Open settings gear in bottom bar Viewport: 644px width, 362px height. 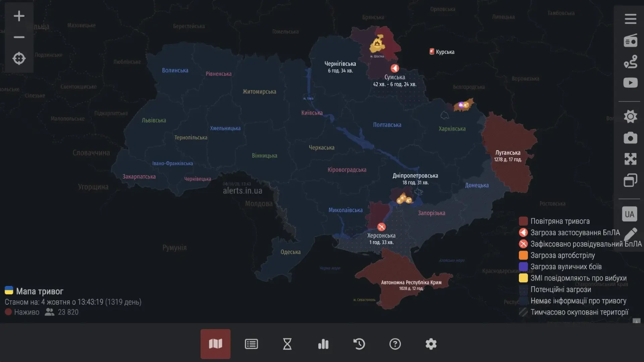click(431, 344)
